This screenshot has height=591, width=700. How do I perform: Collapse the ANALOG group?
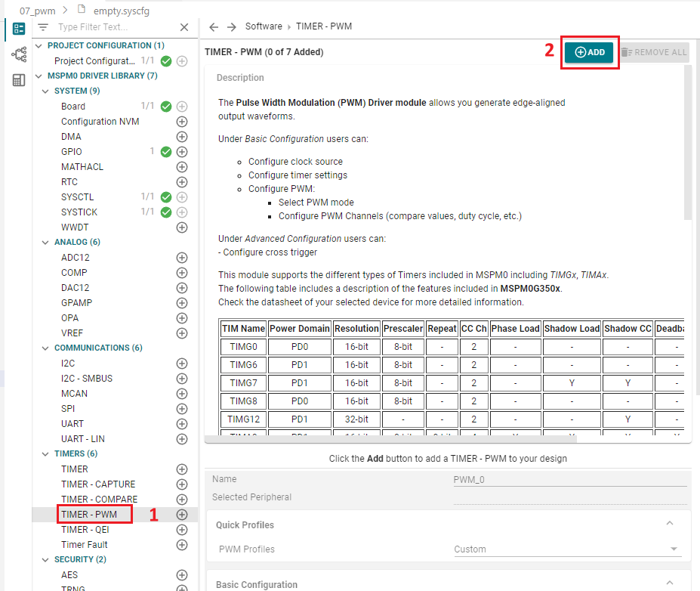[45, 242]
